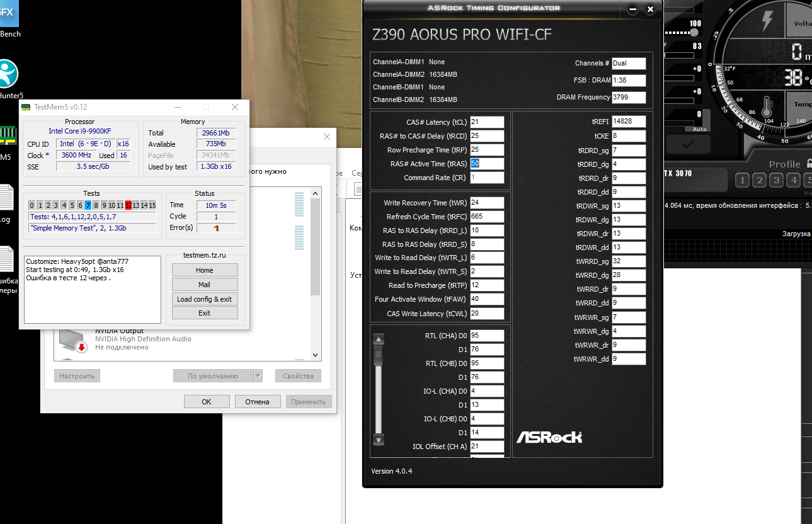The image size is (812, 524).
Task: Minimize the ASRock Timing Configurator window
Action: (x=632, y=9)
